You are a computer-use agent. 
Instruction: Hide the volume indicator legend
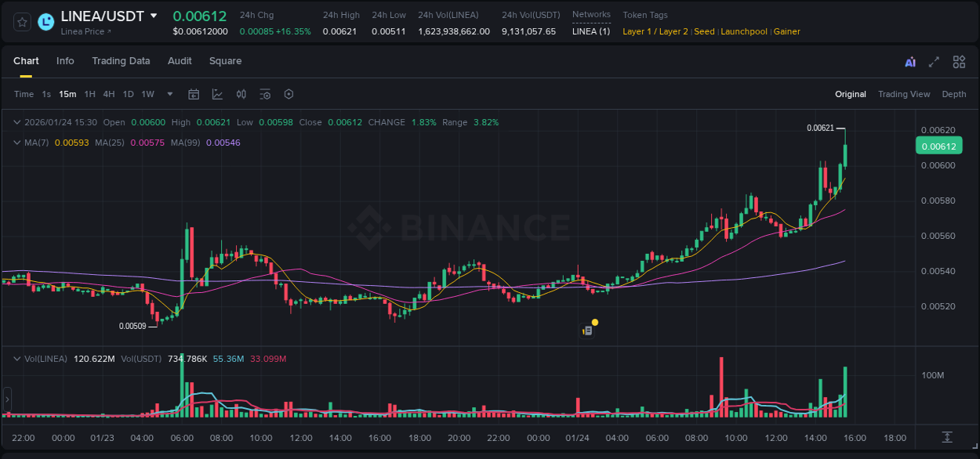[16, 359]
